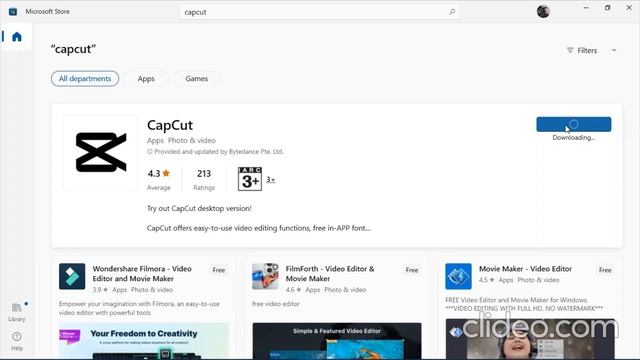Open the CapCut app title
Screen dimensions: 640x360
tap(170, 125)
